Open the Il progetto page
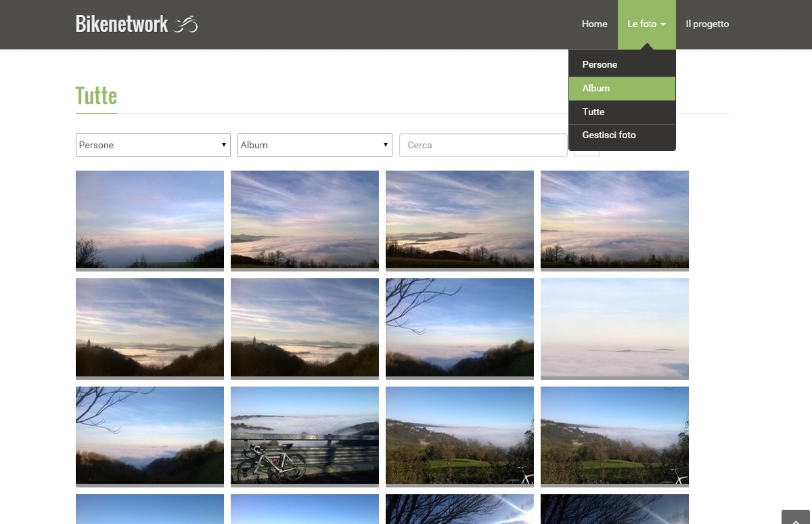 tap(707, 24)
